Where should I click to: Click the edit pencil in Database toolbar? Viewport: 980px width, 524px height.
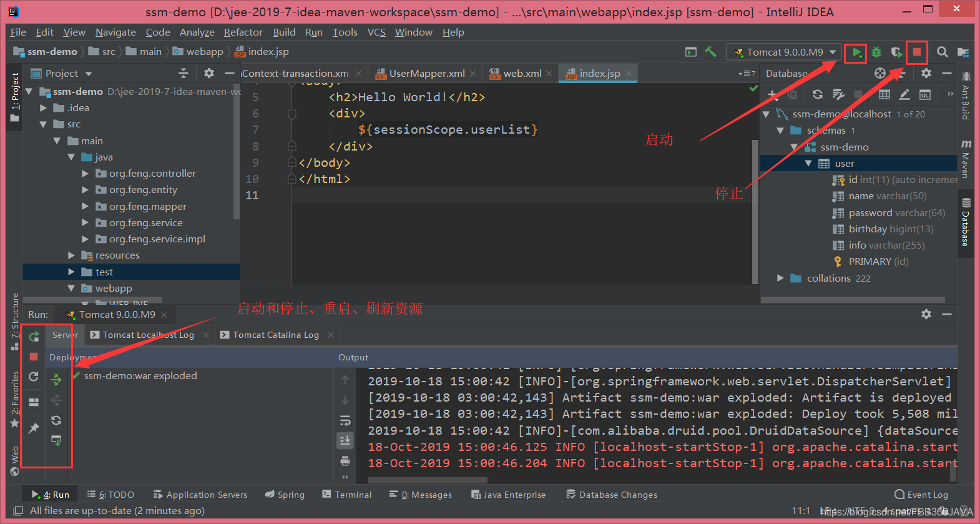(904, 95)
